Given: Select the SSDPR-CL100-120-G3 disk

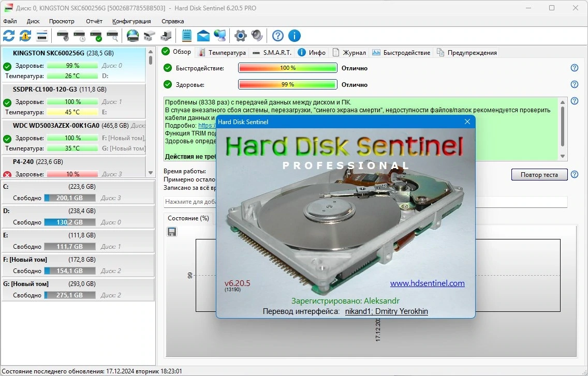Looking at the screenshot, I should [73, 101].
